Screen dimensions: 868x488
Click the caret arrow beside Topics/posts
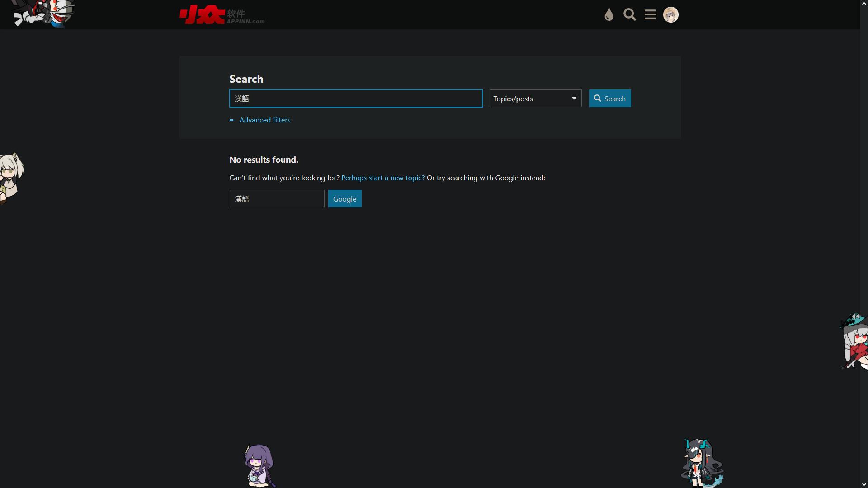coord(574,99)
